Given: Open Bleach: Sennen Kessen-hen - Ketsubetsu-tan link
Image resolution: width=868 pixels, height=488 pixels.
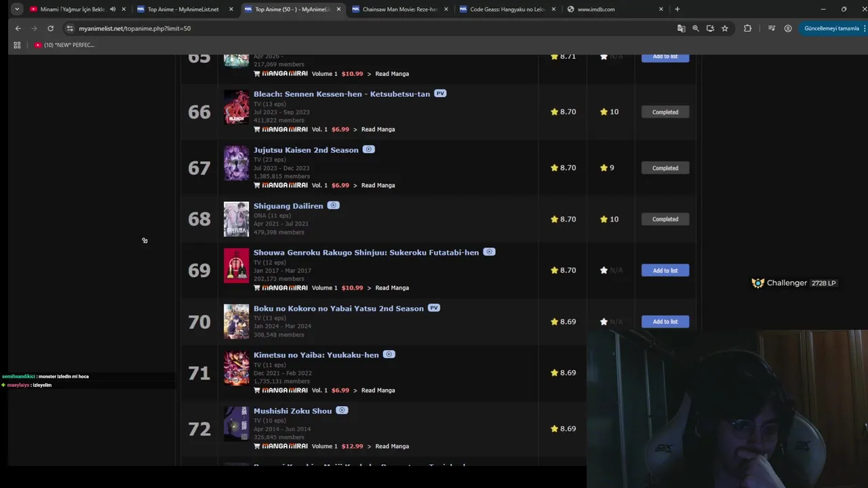Looking at the screenshot, I should click(x=342, y=94).
